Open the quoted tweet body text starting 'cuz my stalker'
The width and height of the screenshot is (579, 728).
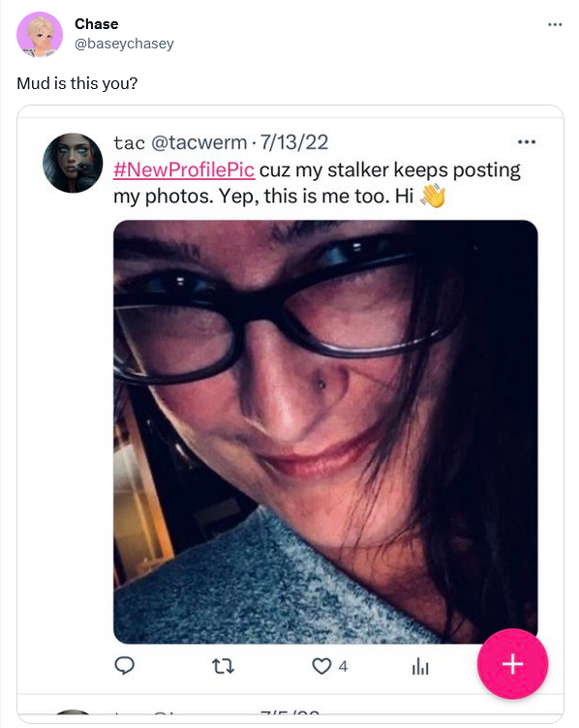click(x=317, y=183)
